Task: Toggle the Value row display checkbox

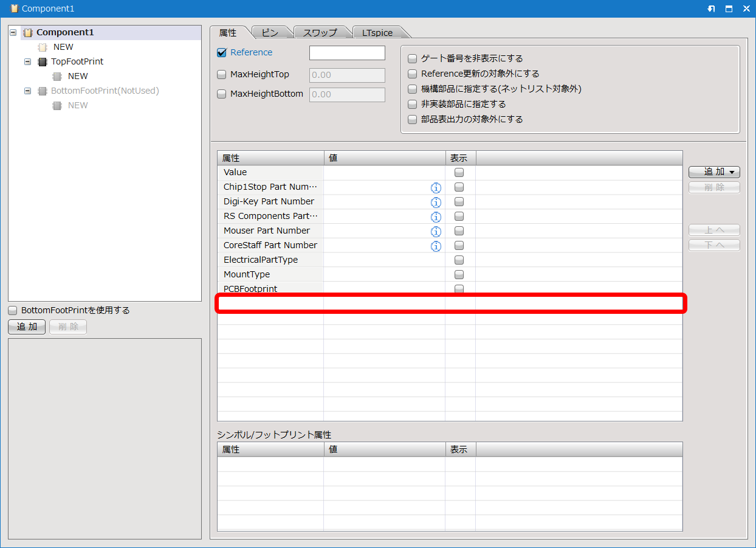Action: (459, 172)
